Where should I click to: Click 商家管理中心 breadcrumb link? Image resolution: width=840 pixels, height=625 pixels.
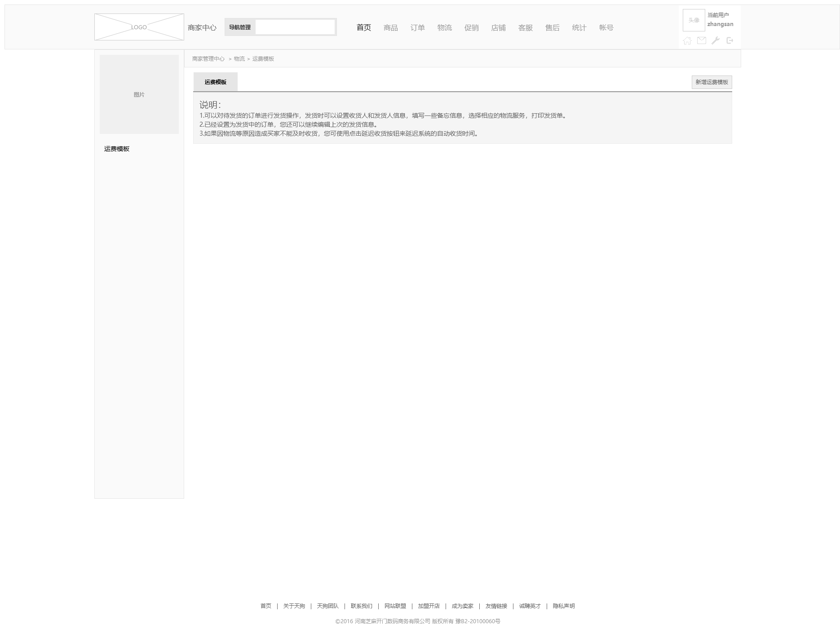(x=208, y=59)
